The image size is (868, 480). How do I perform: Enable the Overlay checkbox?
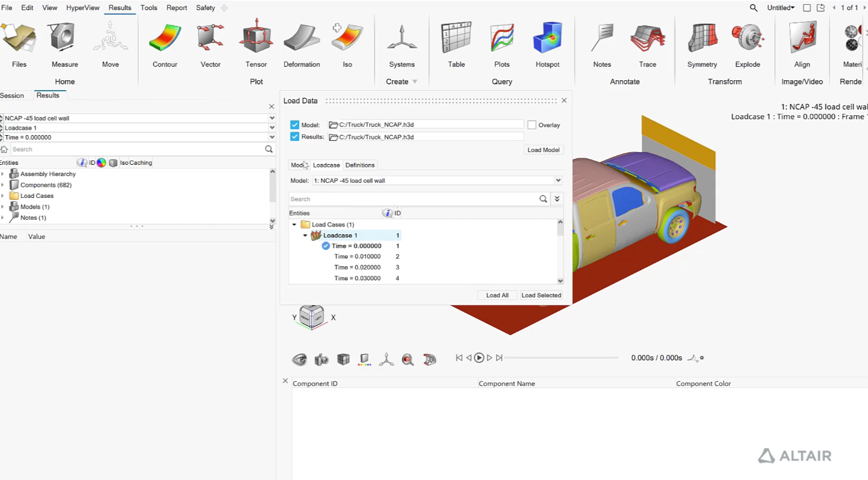531,125
